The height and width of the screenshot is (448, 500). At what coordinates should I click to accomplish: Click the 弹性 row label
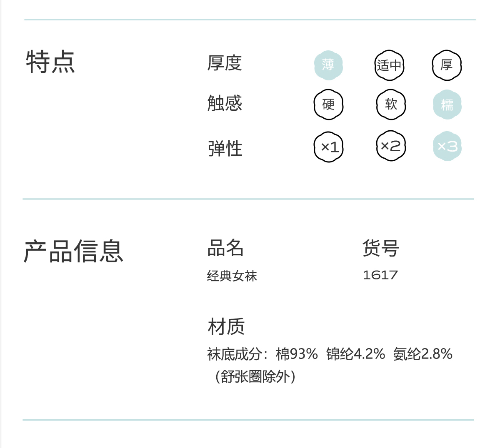[225, 149]
